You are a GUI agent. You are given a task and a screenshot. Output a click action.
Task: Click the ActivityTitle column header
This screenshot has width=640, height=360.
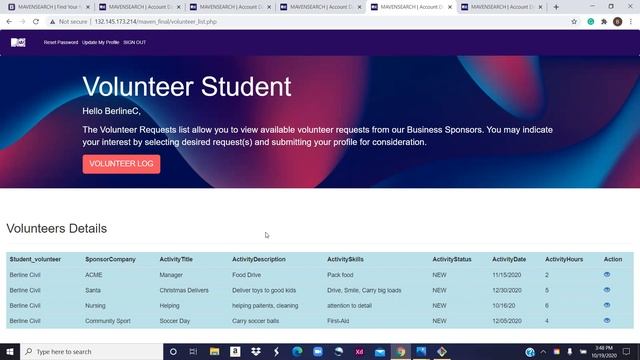click(176, 259)
